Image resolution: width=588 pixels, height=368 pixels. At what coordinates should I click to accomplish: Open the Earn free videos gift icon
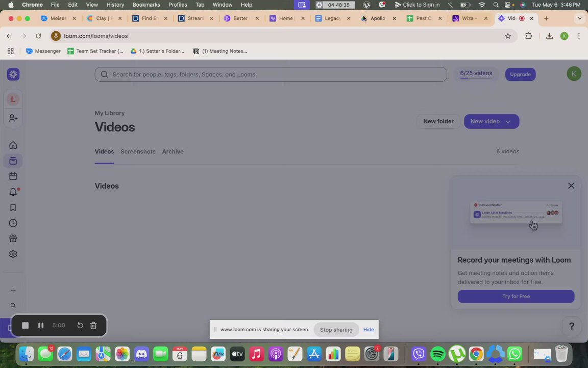(x=13, y=239)
